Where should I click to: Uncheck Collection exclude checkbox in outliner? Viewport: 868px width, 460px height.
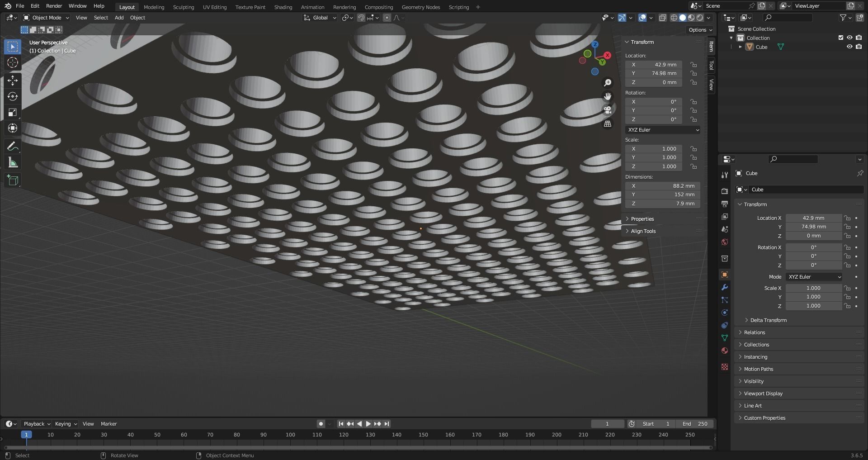click(841, 38)
